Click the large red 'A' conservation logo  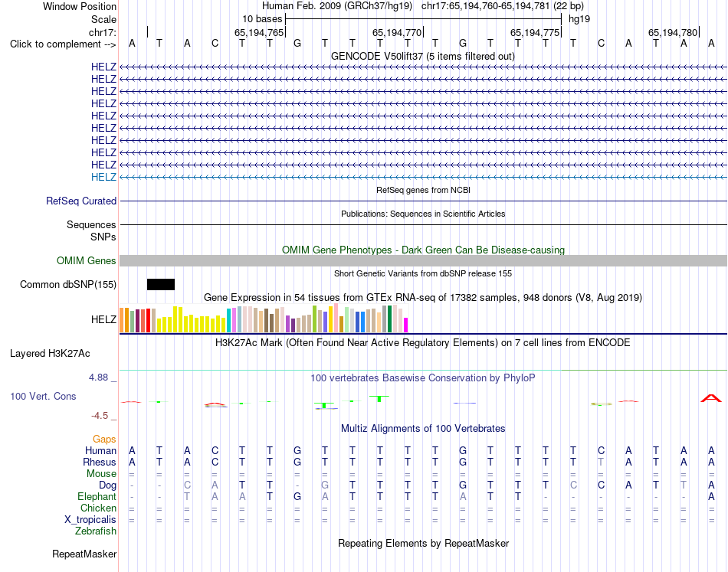pos(711,398)
